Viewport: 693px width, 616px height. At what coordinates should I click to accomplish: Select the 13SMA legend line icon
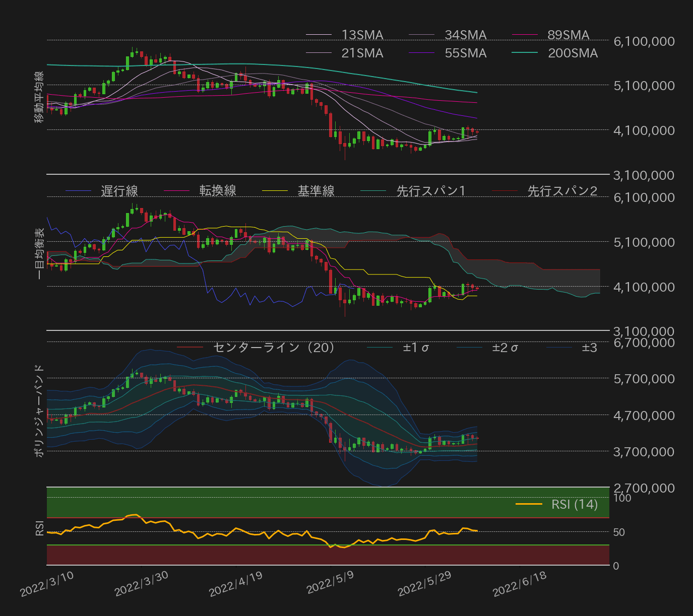(318, 35)
